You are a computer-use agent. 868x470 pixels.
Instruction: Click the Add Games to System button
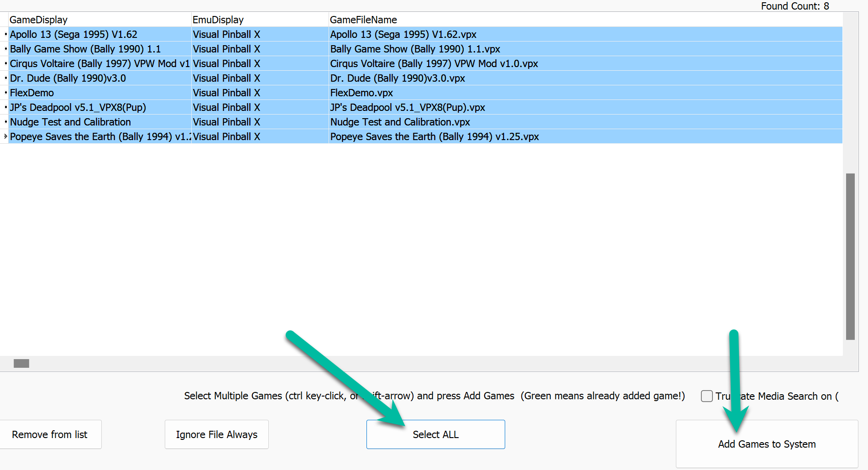(766, 444)
